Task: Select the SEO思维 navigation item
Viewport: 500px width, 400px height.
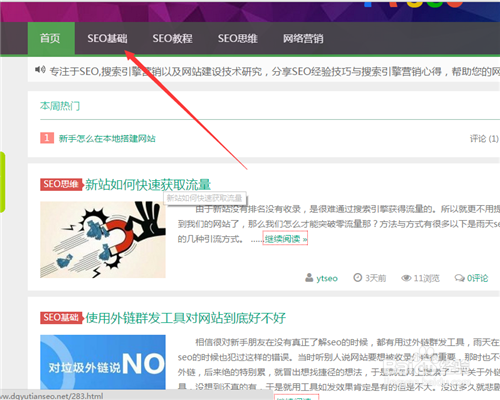Action: coord(238,38)
